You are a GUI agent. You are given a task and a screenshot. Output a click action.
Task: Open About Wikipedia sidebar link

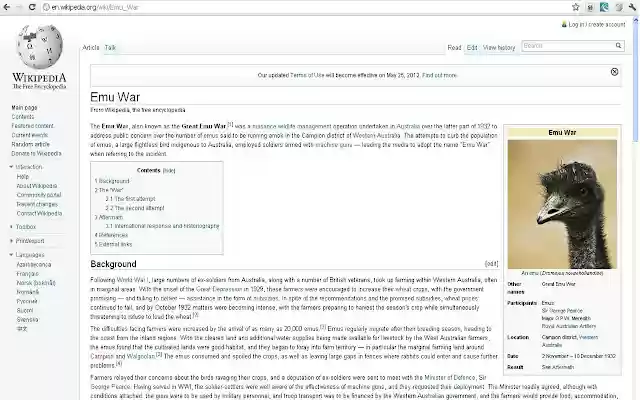coord(37,186)
